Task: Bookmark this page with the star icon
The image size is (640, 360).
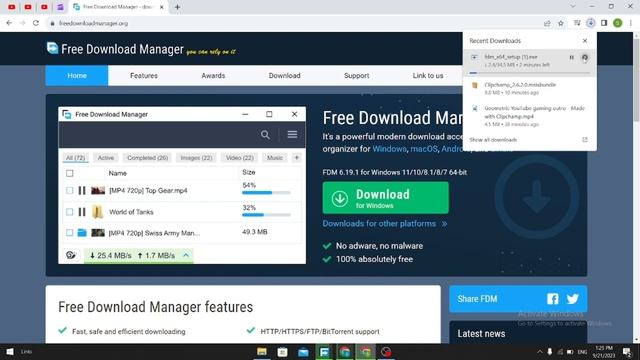Action: 561,23
